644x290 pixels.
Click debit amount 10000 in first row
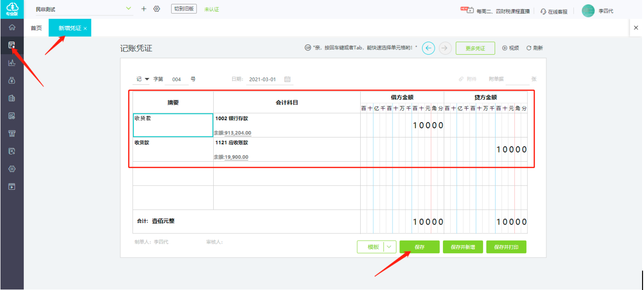428,125
